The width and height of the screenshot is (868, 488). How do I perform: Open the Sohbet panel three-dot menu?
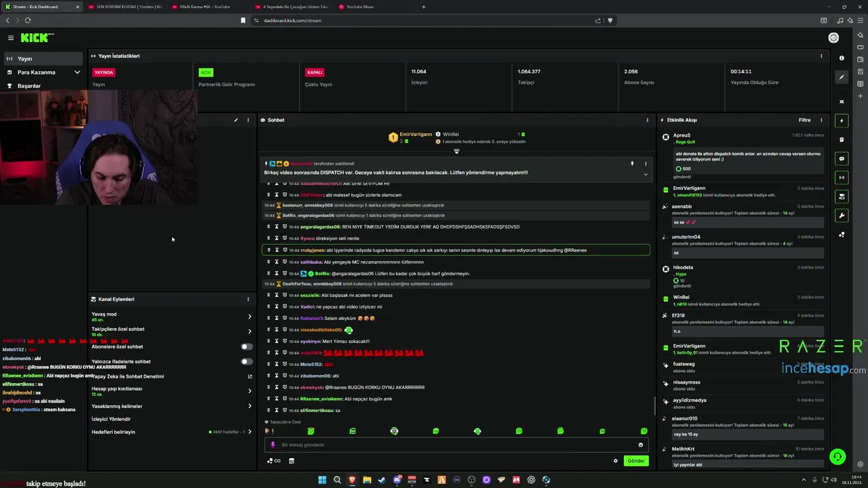click(x=648, y=120)
